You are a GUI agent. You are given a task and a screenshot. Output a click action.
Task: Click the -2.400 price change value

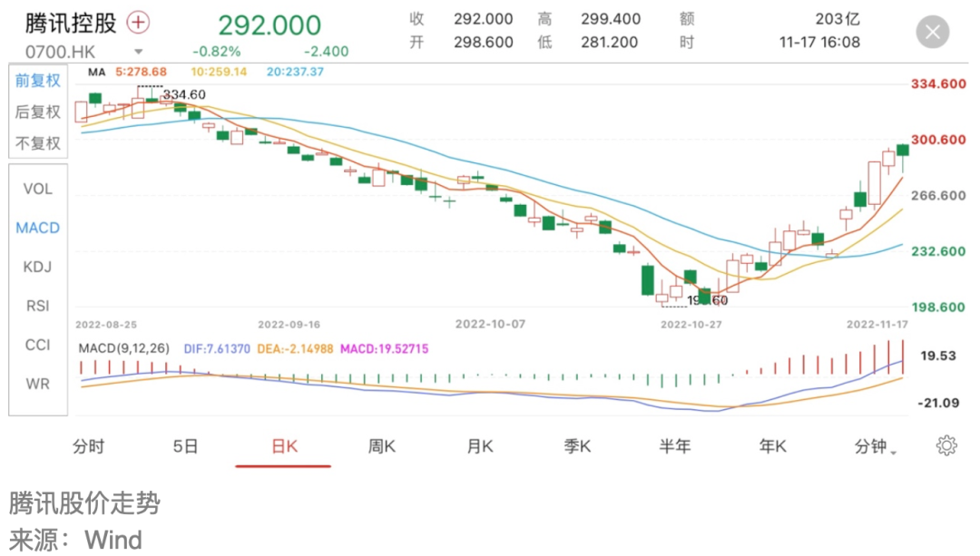(326, 52)
